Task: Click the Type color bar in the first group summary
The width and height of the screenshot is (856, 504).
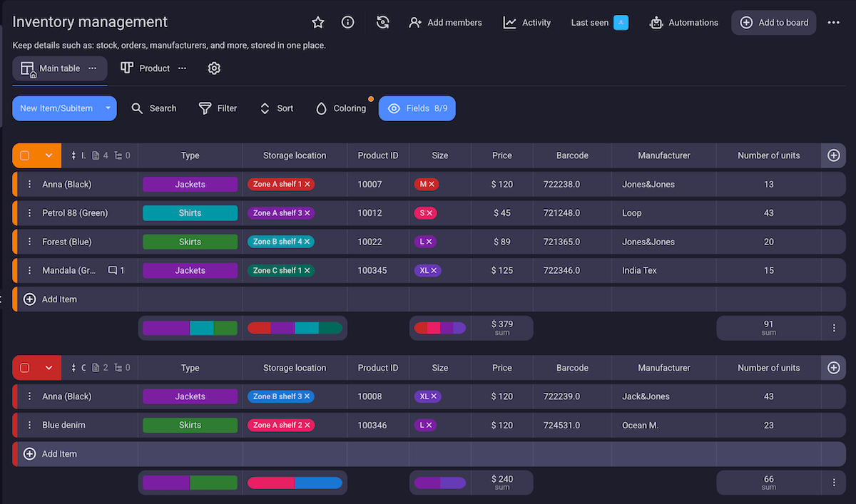Action: 189,327
